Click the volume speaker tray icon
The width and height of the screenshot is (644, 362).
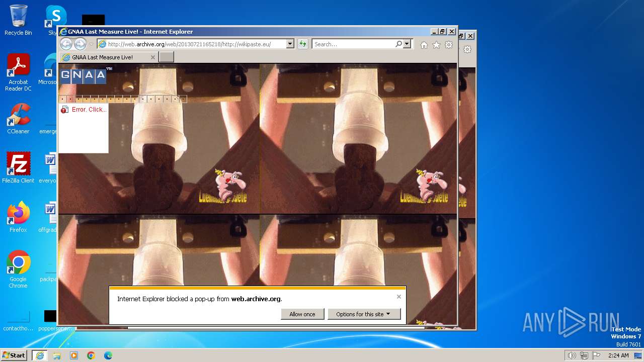coord(572,355)
